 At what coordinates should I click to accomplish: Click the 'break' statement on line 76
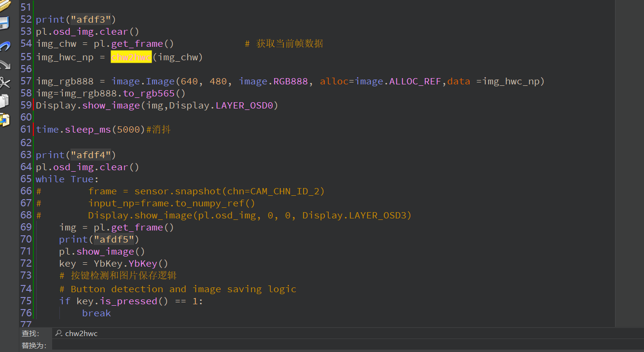tap(97, 313)
